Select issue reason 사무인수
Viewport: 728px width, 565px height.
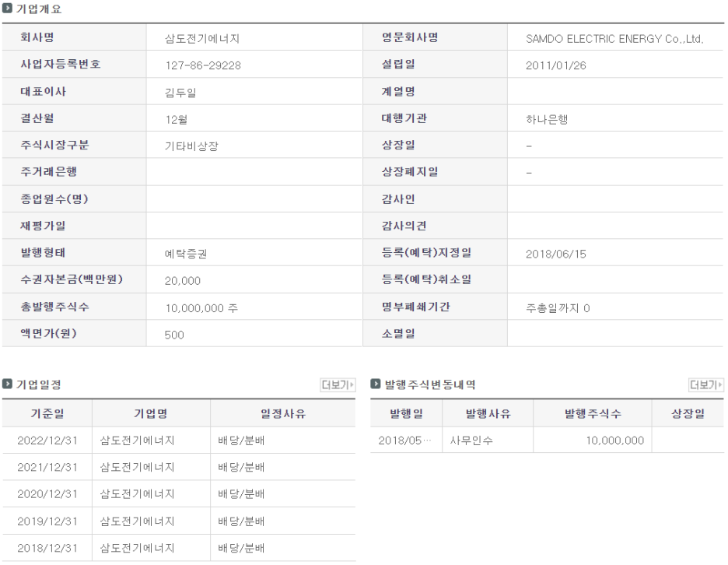click(471, 440)
